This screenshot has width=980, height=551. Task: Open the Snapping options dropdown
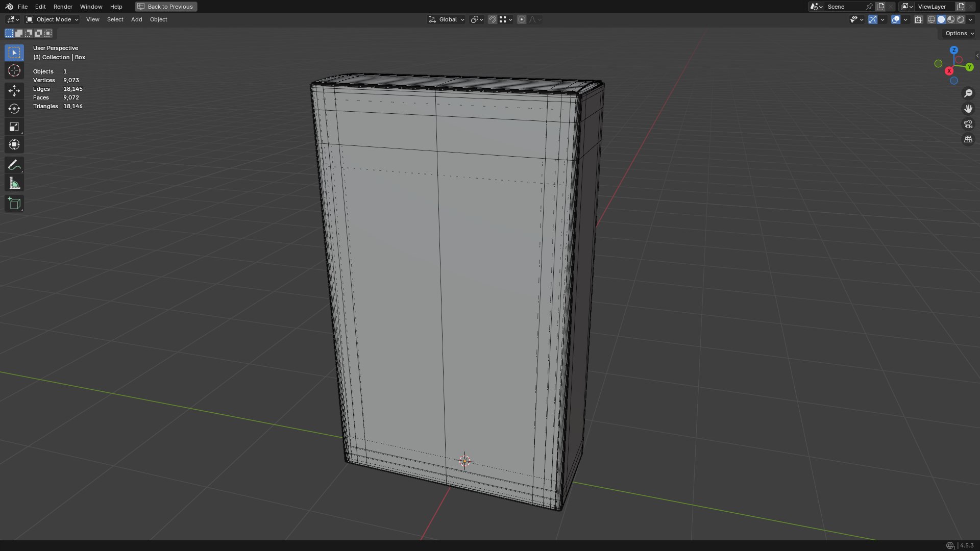[506, 19]
